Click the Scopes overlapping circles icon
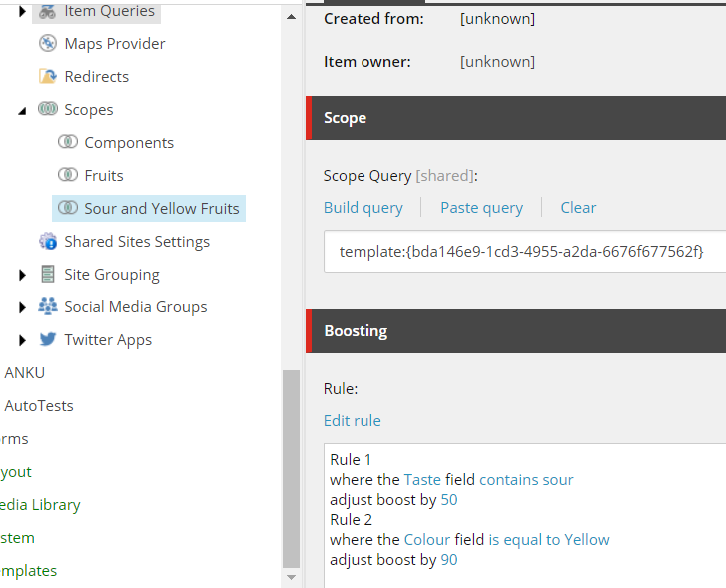Screen dimensions: 726x588 pos(48,109)
